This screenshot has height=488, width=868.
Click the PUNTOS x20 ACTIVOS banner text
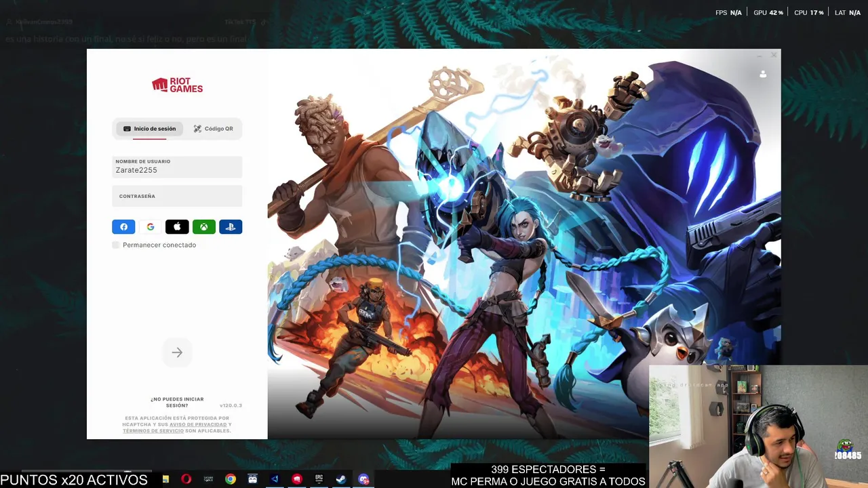click(x=74, y=480)
